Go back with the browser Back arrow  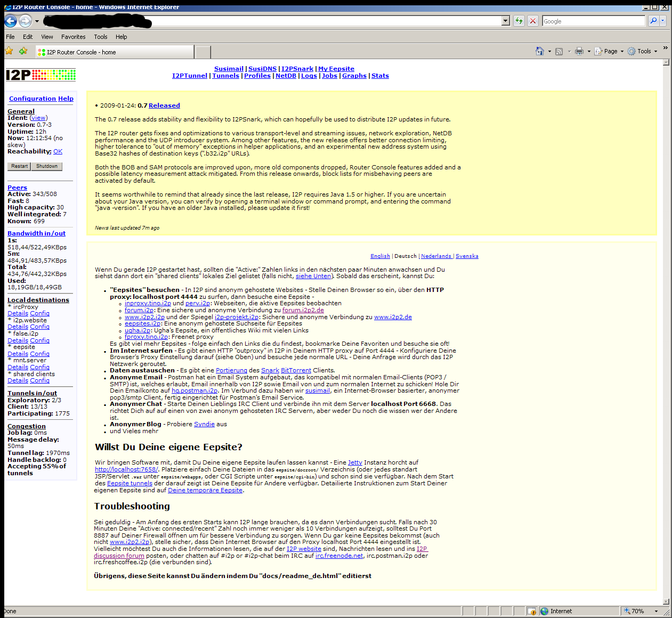point(11,21)
